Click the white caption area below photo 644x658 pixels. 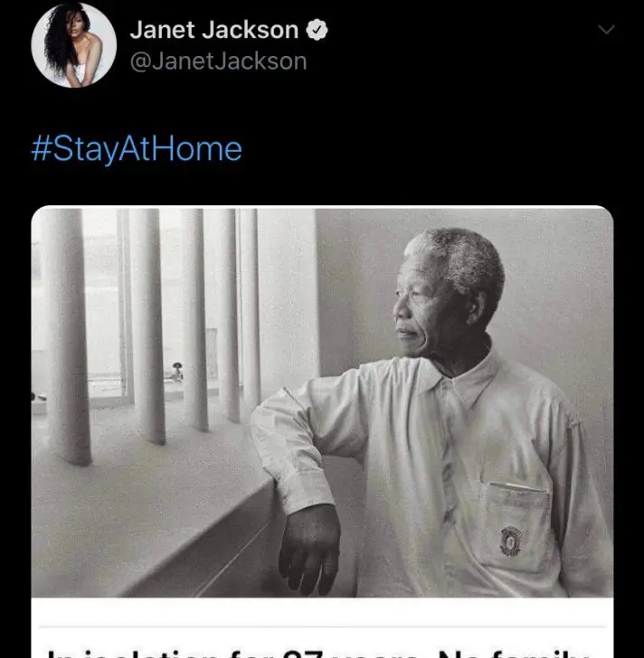322,628
